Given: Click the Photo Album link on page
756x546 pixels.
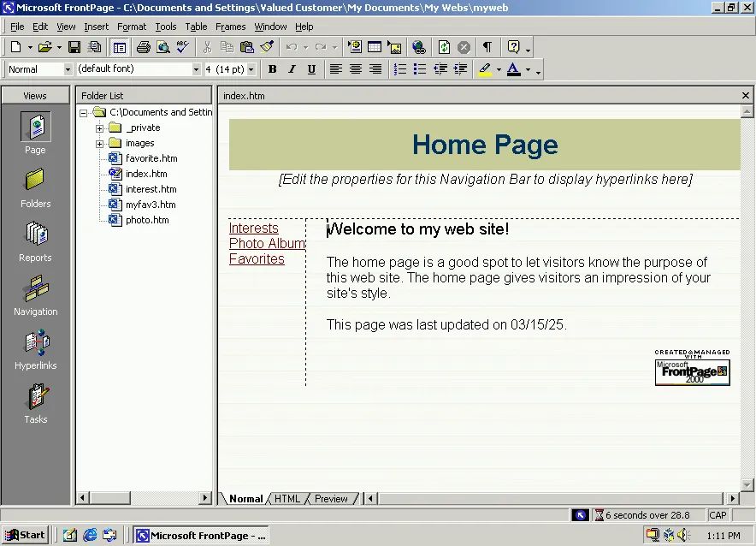Looking at the screenshot, I should coord(267,244).
